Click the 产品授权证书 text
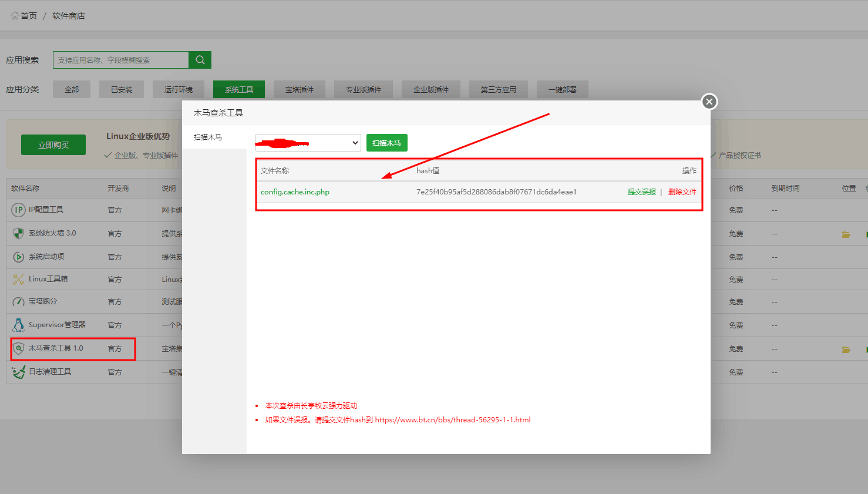868x494 pixels. tap(739, 156)
